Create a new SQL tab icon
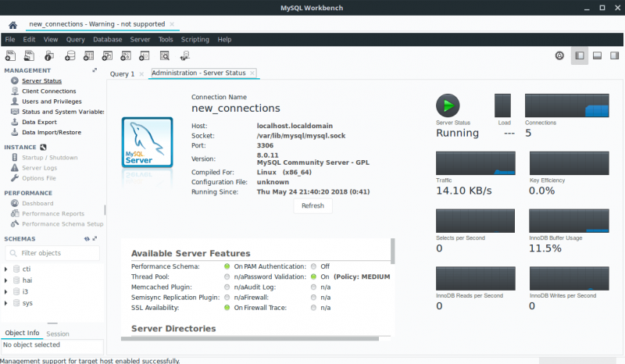 pos(11,55)
